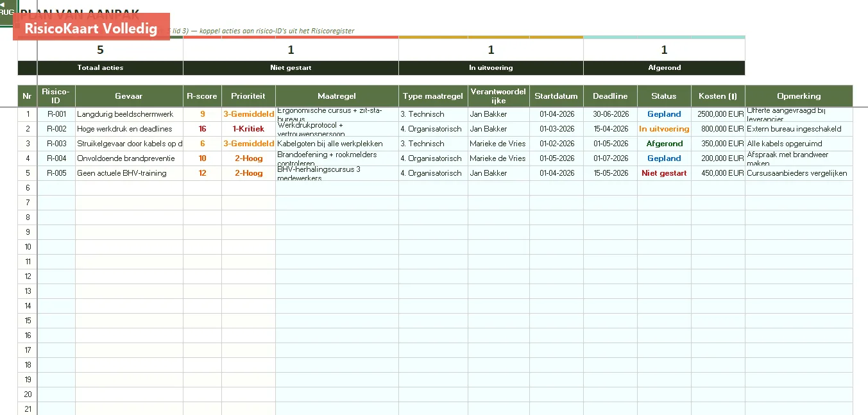Select the 'Gevaar' column header
This screenshot has width=868, height=415.
129,96
